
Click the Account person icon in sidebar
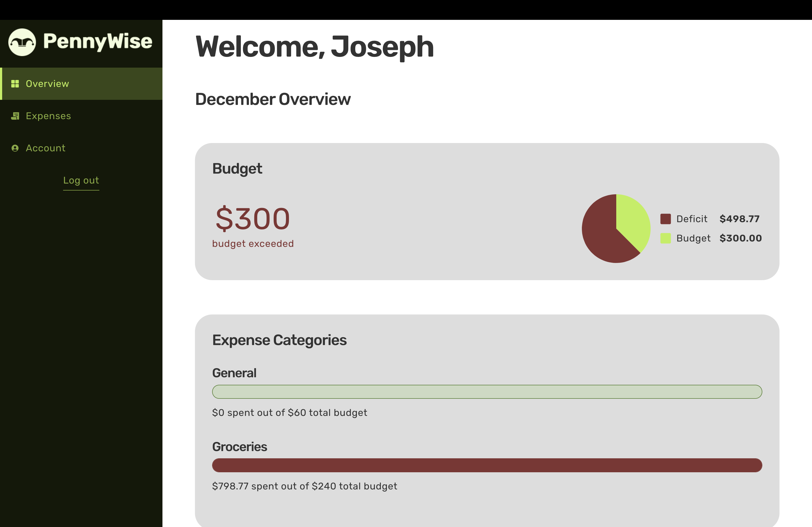[15, 148]
